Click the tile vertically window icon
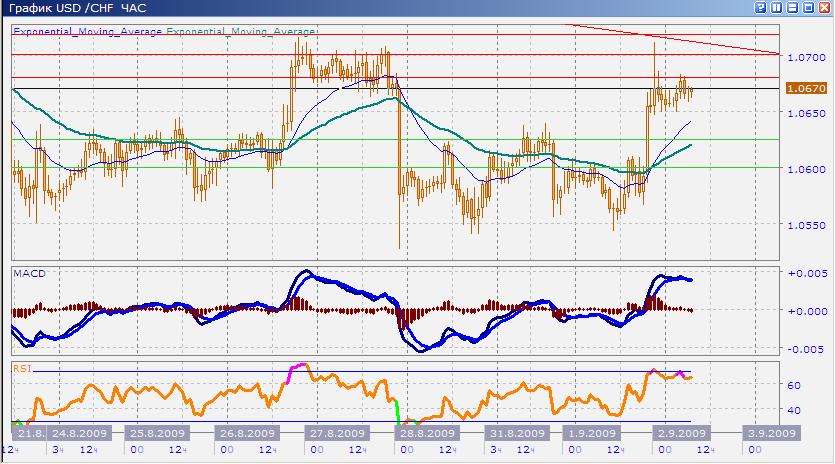835x464 pixels. [776, 8]
